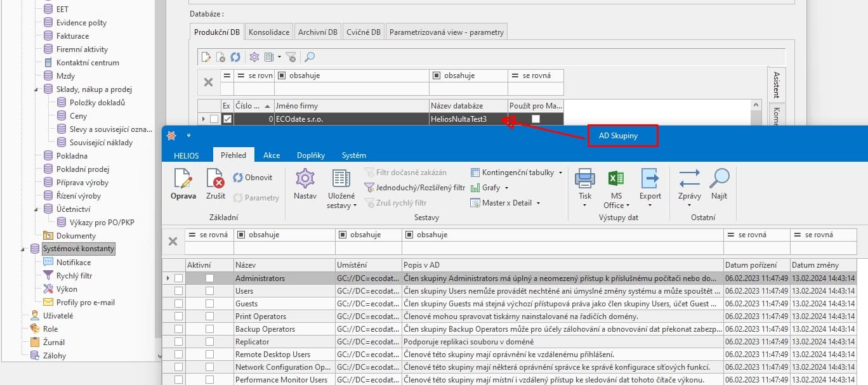Click the Název filter input field
Viewport: 868px width, 385px height.
coord(284,247)
